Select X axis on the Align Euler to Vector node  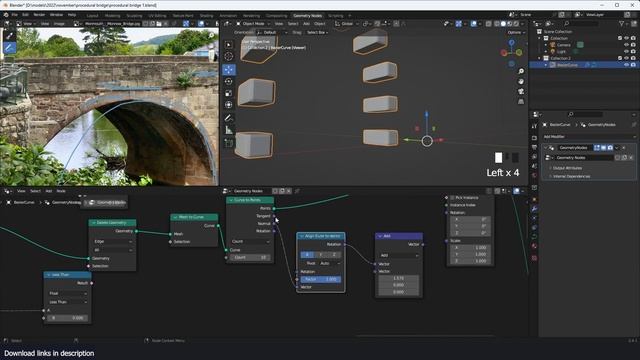(x=307, y=255)
